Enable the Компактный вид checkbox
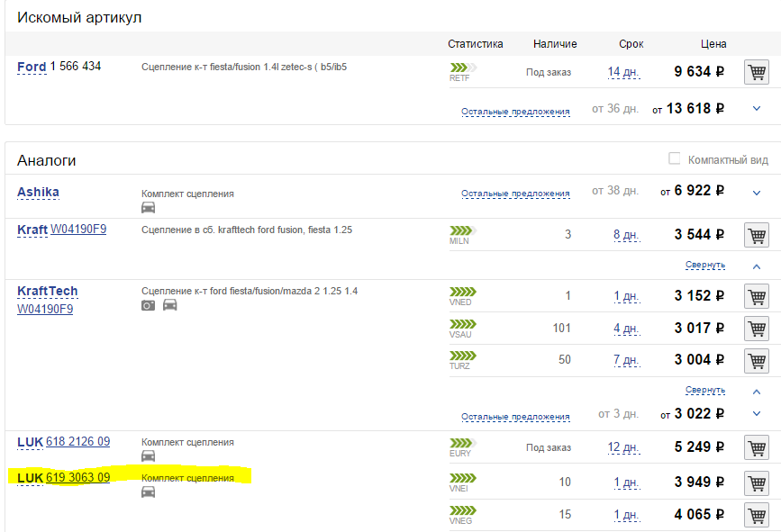Viewport: 781px width, 532px height. (674, 158)
